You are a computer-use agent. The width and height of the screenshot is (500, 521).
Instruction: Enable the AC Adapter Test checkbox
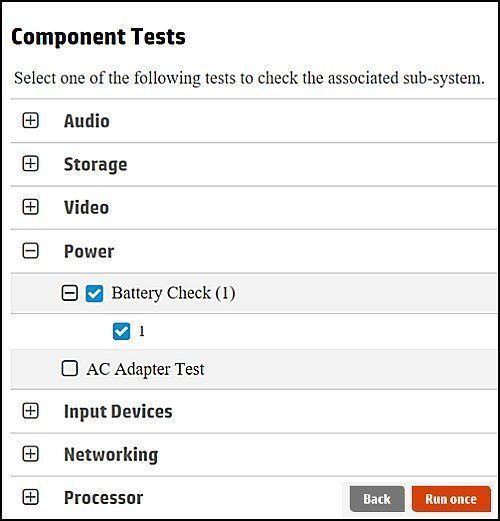click(70, 368)
